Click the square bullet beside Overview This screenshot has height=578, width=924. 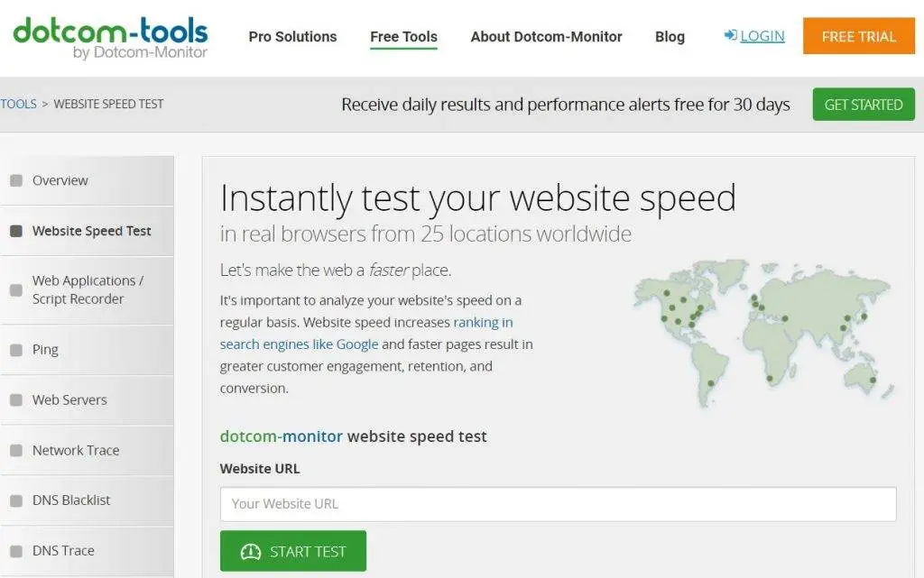[x=16, y=180]
